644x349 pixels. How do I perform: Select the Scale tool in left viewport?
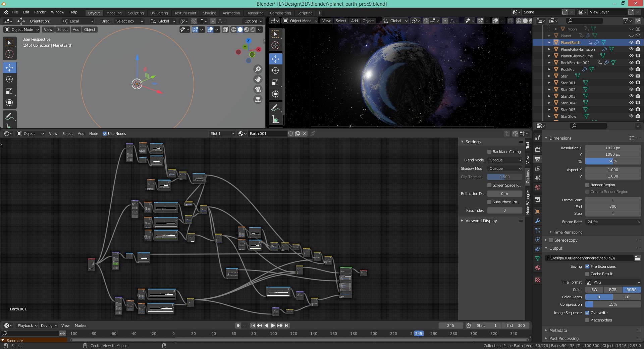click(x=9, y=91)
